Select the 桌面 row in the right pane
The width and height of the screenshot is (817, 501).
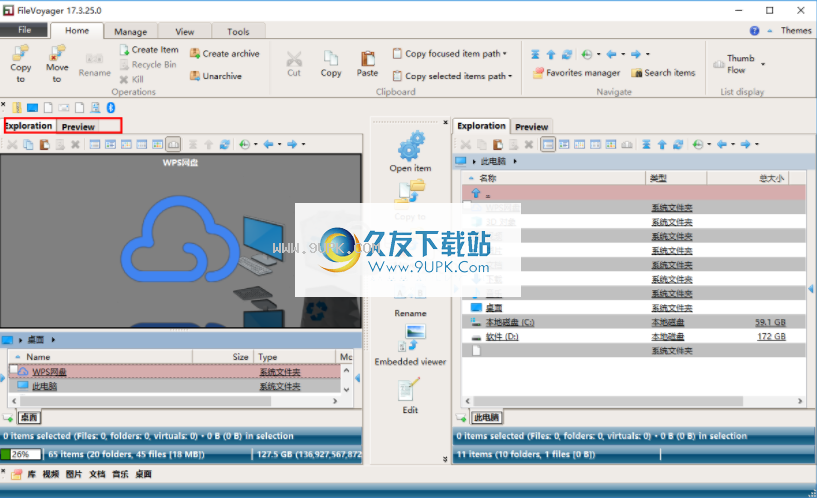pyautogui.click(x=634, y=308)
